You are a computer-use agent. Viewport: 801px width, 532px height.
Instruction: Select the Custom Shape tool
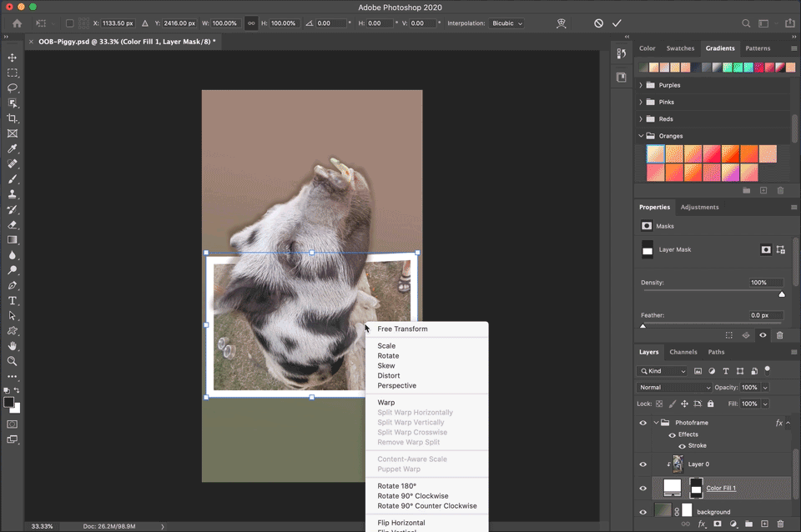click(13, 331)
